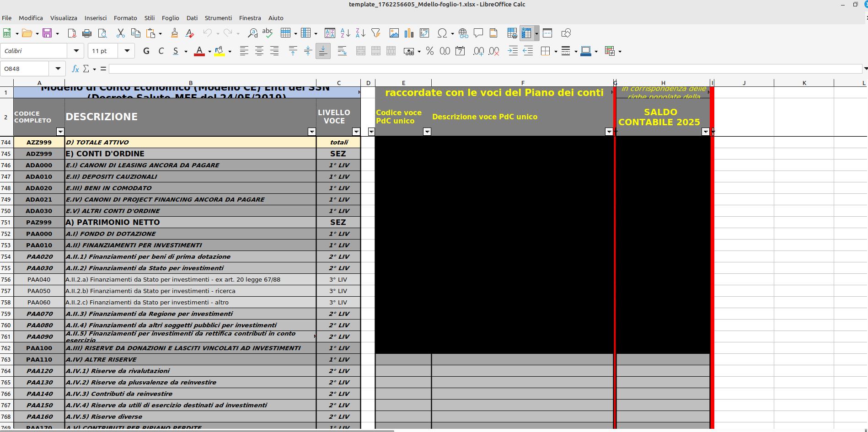Toggle the Align Bottom button
Screen dimensions: 868x432
(x=323, y=51)
